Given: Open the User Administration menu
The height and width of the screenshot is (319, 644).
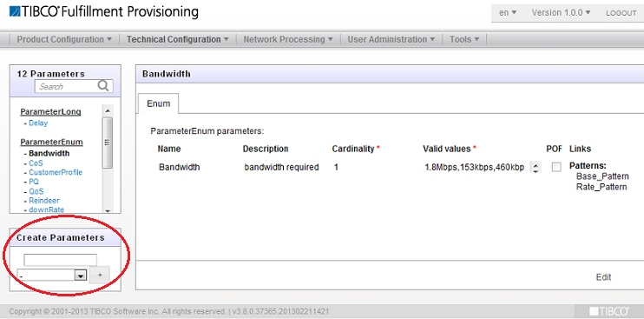Looking at the screenshot, I should 391,39.
